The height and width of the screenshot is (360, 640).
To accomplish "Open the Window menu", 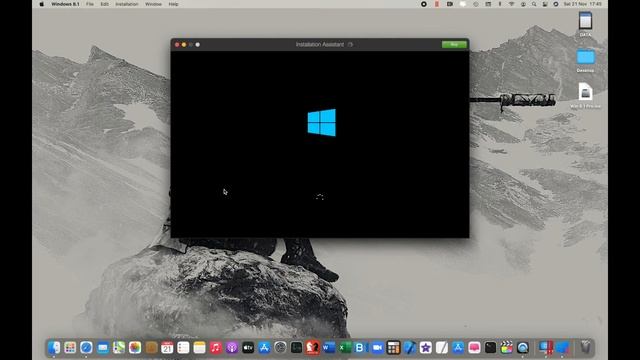I will (153, 4).
